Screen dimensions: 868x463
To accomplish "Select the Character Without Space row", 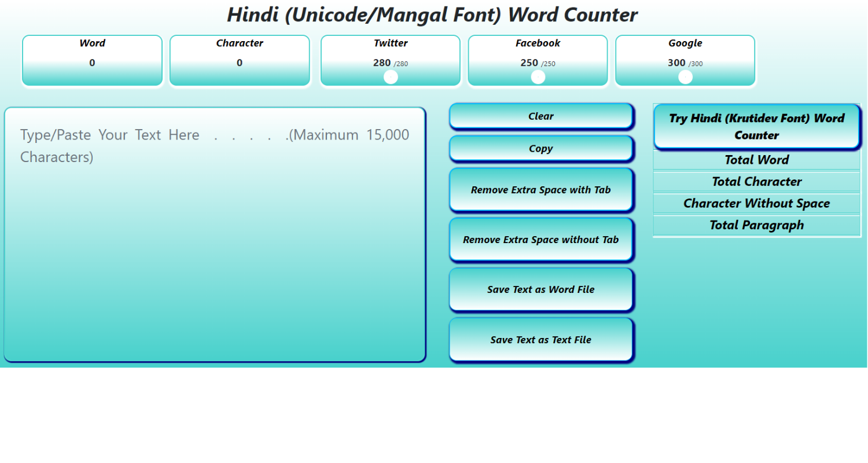I will pos(756,203).
